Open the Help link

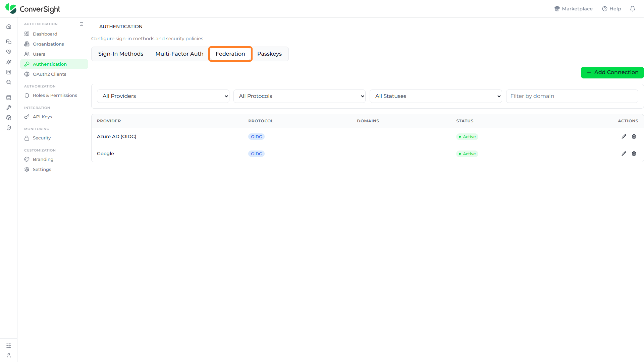(x=612, y=9)
